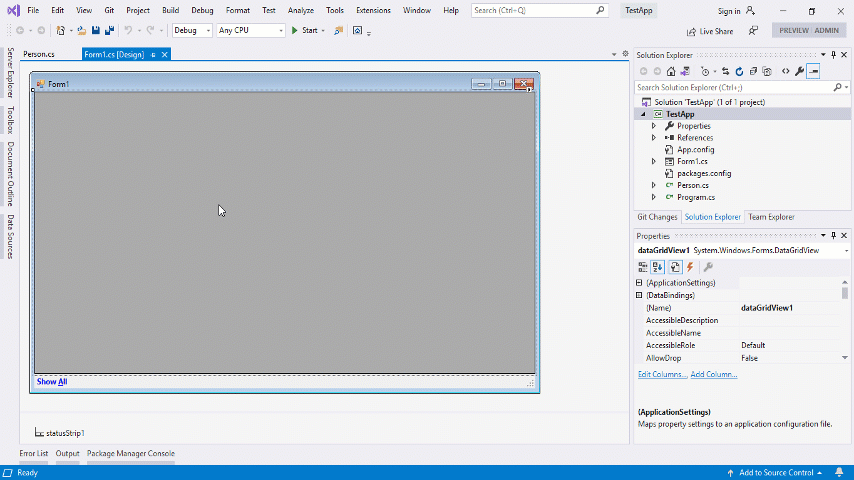Click Add to Source Control
The width and height of the screenshot is (854, 480).
pos(776,472)
